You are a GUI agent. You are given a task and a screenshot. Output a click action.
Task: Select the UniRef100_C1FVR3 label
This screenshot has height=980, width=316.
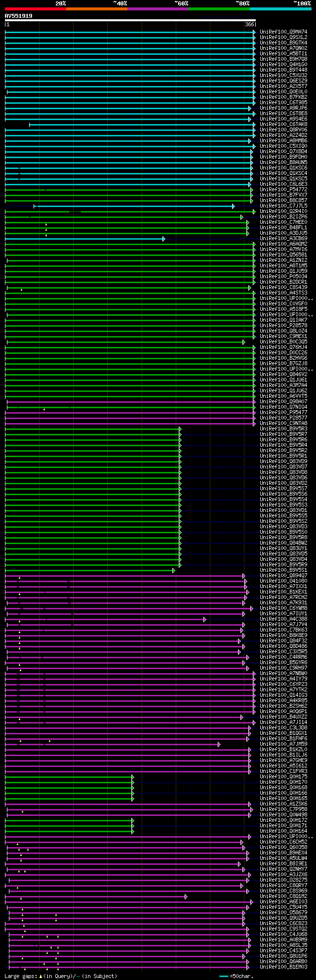pyautogui.click(x=283, y=771)
